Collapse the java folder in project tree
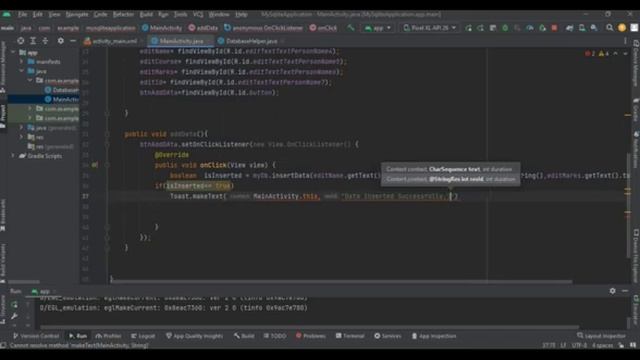This screenshot has width=640, height=360. click(22, 71)
